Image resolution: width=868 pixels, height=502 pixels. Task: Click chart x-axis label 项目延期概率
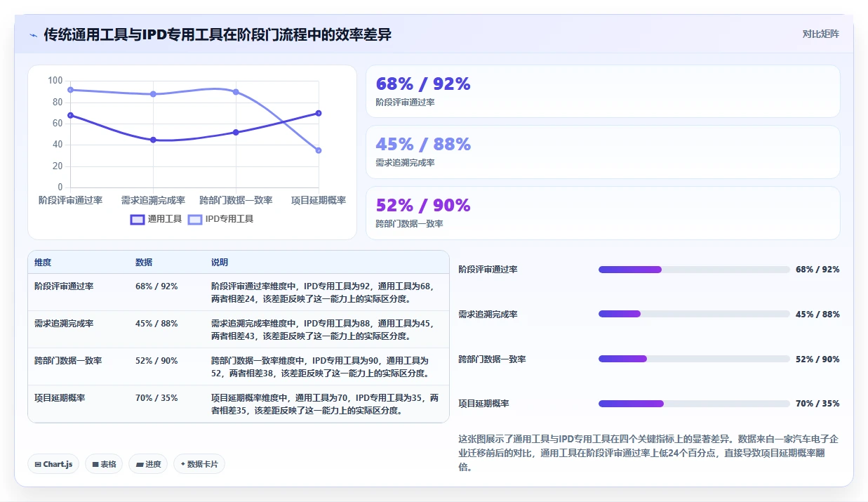(319, 201)
